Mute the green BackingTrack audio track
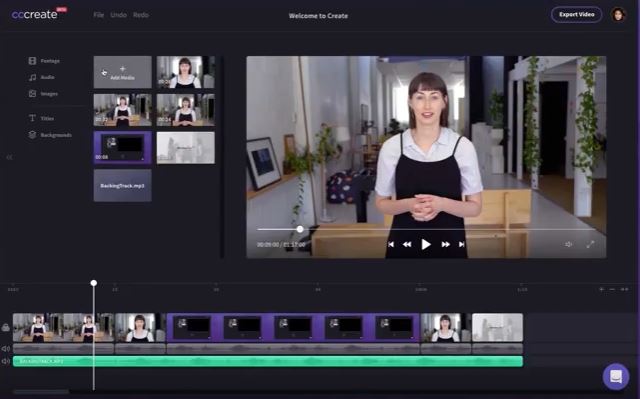 click(6, 361)
